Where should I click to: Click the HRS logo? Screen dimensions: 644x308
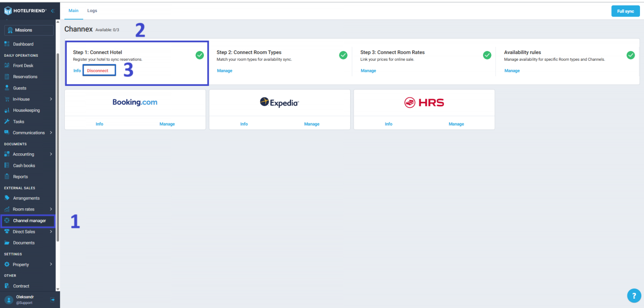(424, 103)
